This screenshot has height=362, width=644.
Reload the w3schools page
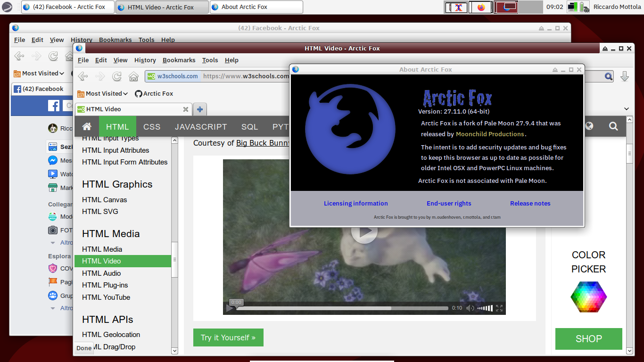click(116, 76)
